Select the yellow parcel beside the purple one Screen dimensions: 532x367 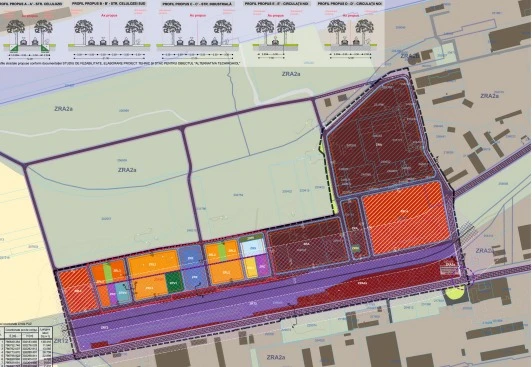(x=250, y=267)
